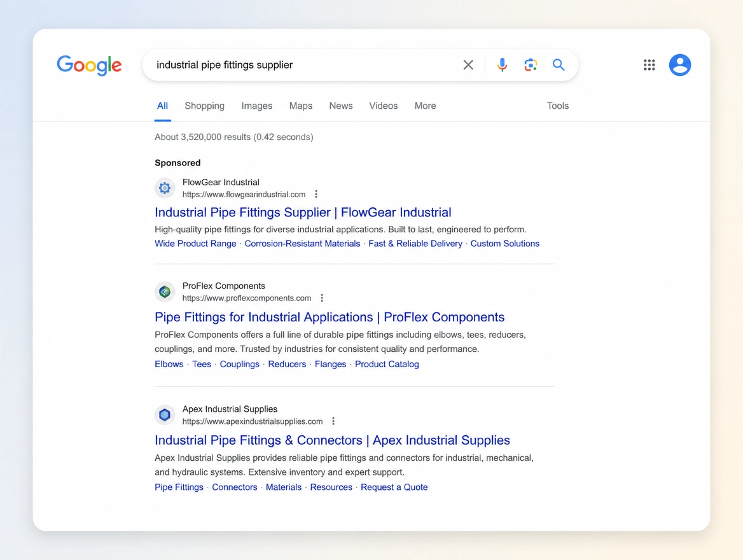
Task: Switch to the Images tab
Action: 257,106
